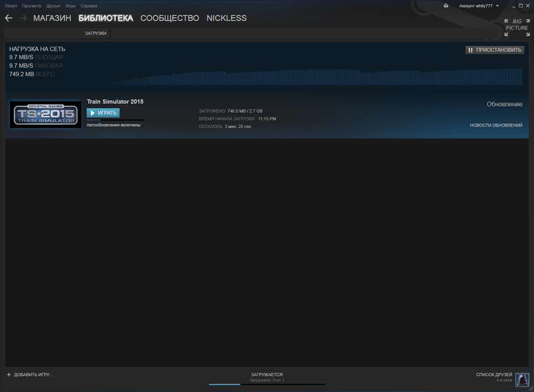Open Big Picture mode
The height and width of the screenshot is (392, 534).
point(516,25)
